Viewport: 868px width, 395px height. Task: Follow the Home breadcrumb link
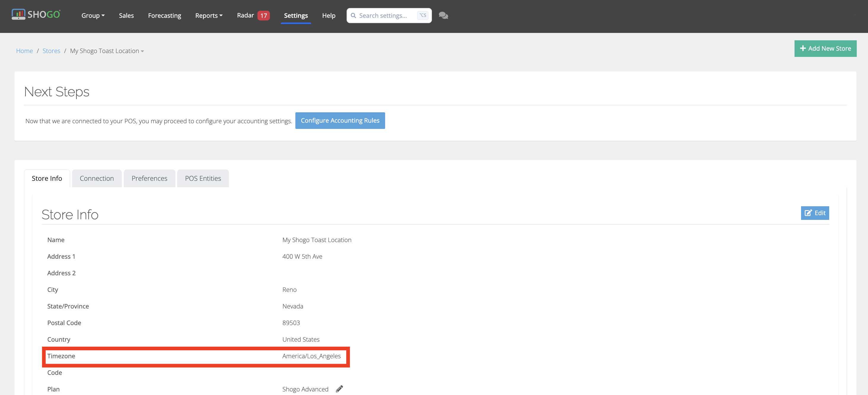pos(25,51)
